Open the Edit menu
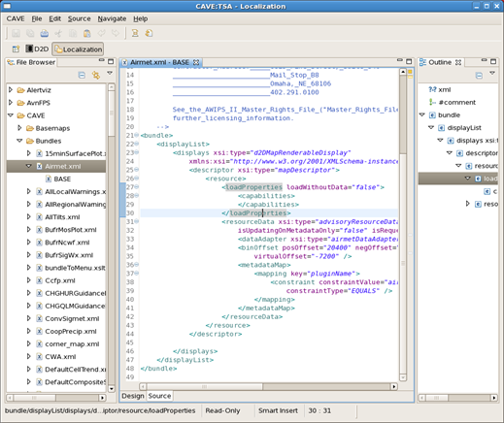Viewport: 504px width, 423px height. (54, 18)
